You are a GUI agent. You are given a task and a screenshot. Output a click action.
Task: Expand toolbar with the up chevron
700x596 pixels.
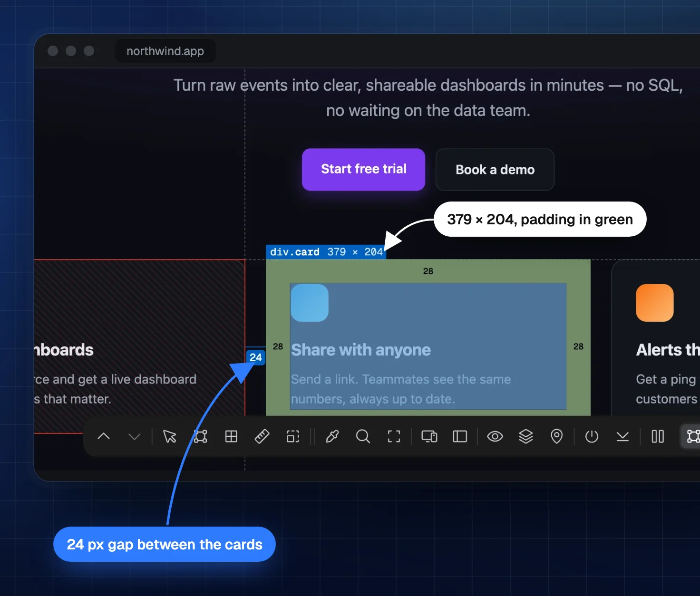click(104, 436)
